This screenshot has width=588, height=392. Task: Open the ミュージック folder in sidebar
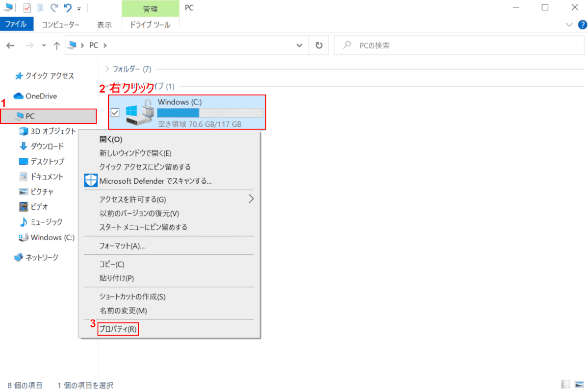coord(41,222)
